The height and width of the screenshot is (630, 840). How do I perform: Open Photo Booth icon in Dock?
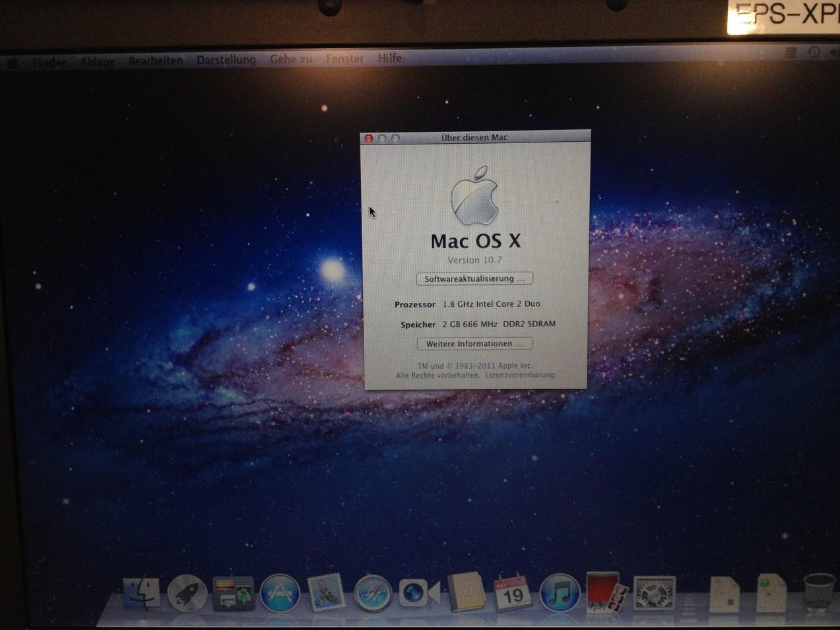coord(606,592)
